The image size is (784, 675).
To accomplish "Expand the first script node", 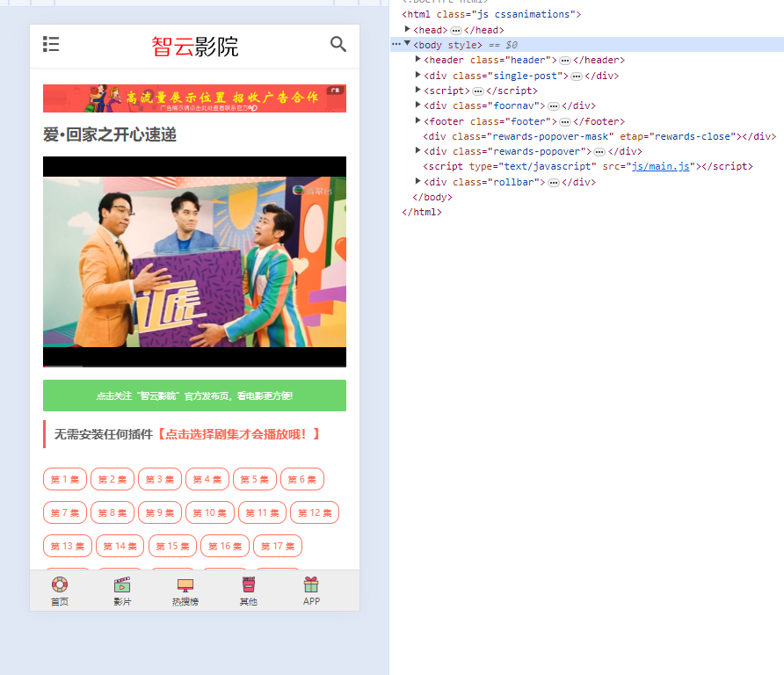I will [x=418, y=90].
